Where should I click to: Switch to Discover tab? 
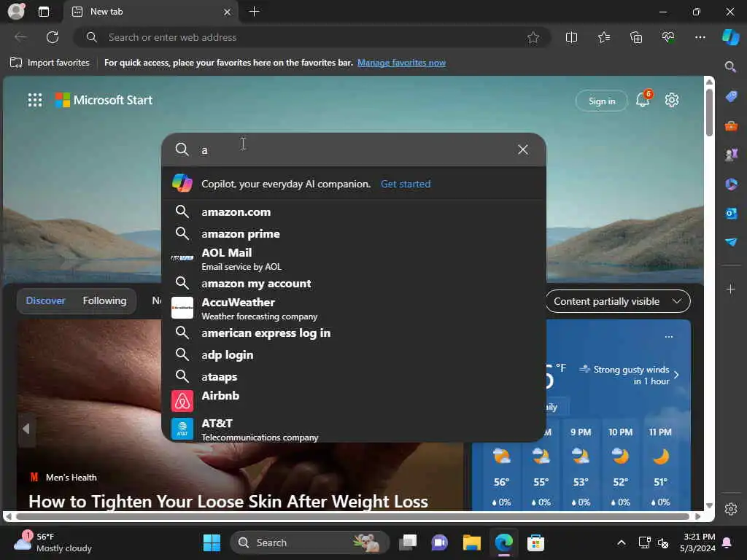click(x=45, y=300)
